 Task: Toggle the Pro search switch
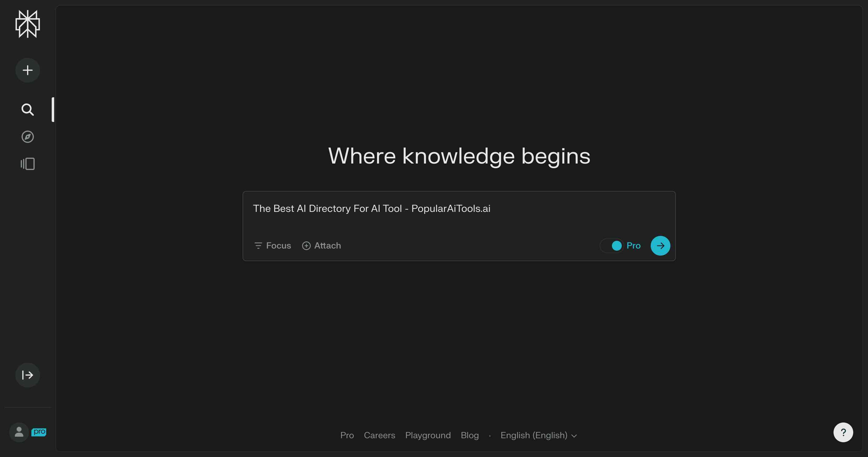pos(612,246)
